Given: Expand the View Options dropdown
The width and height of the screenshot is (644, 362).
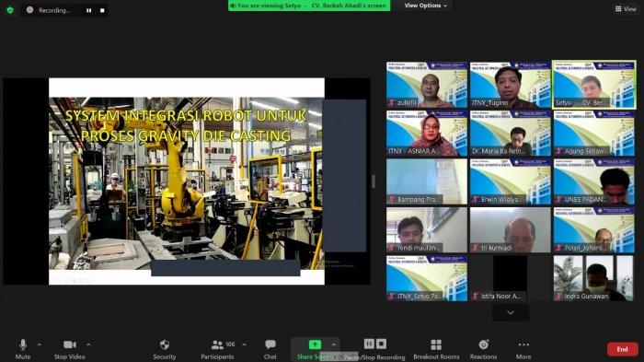Looking at the screenshot, I should click(x=425, y=6).
